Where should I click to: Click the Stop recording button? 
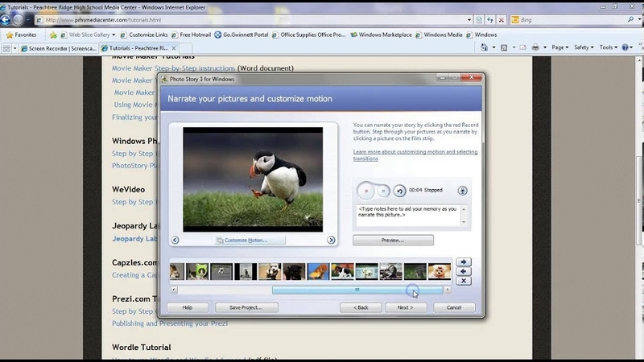[x=383, y=191]
